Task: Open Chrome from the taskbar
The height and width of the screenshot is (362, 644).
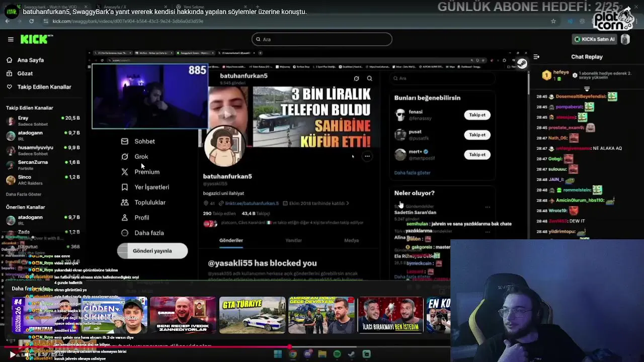Action: click(x=292, y=354)
